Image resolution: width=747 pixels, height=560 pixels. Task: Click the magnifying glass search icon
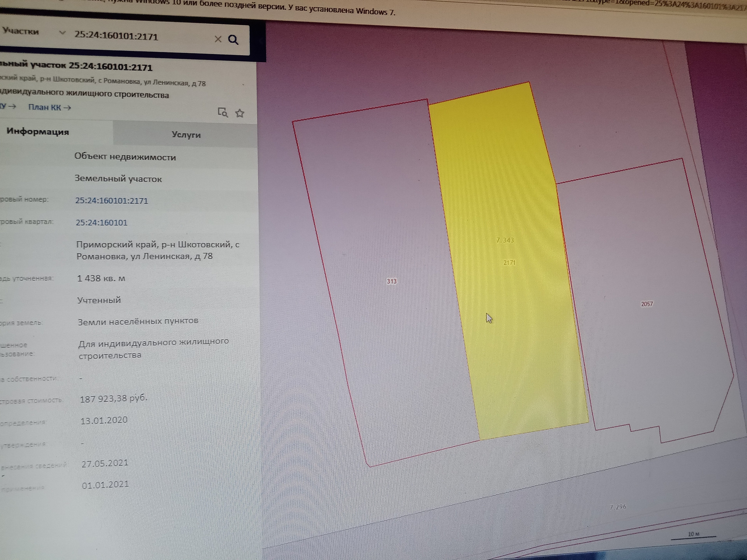tap(233, 40)
